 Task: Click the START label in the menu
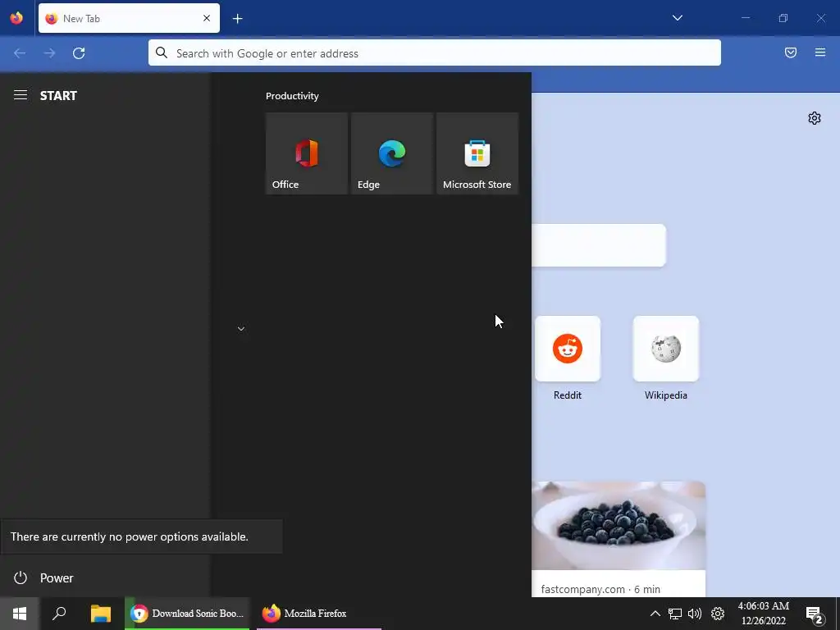58,96
